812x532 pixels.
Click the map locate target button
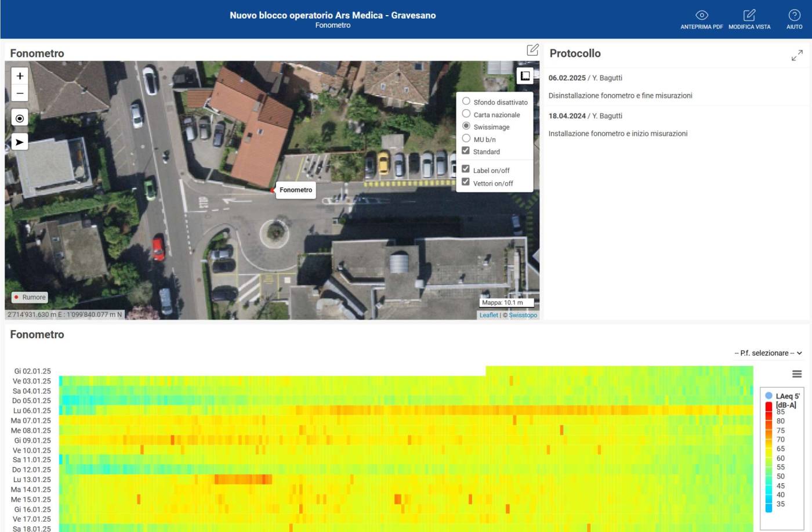pyautogui.click(x=20, y=118)
